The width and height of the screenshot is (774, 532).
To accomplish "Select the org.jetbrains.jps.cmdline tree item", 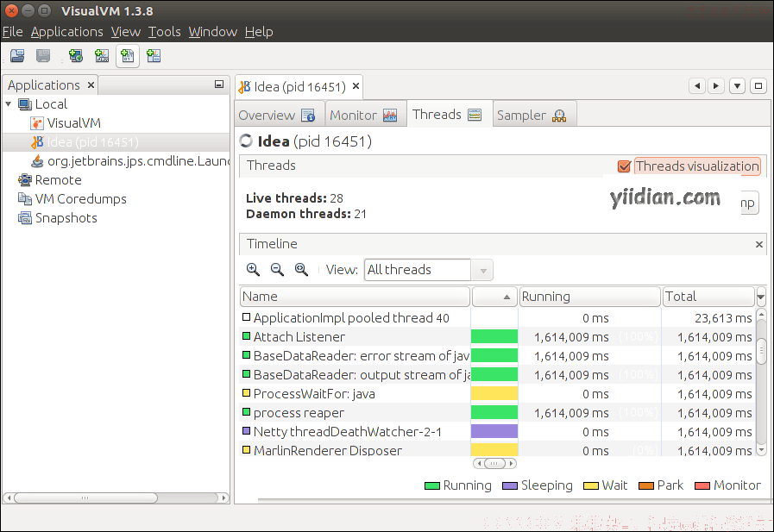I will (138, 161).
